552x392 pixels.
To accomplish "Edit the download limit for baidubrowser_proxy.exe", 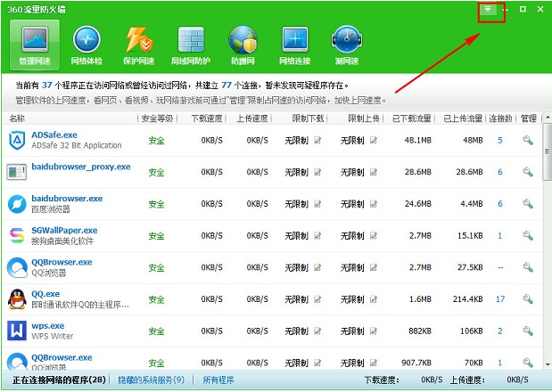I will pos(317,172).
